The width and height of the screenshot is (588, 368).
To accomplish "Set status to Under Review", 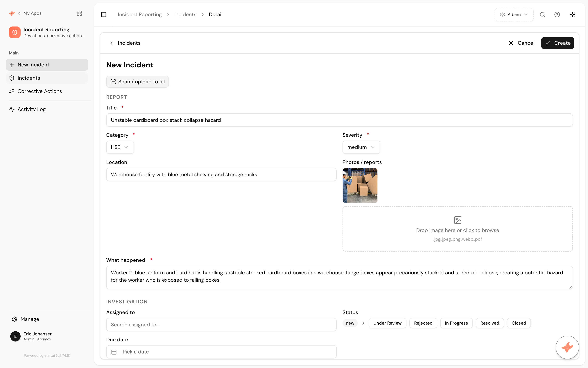I will 387,323.
